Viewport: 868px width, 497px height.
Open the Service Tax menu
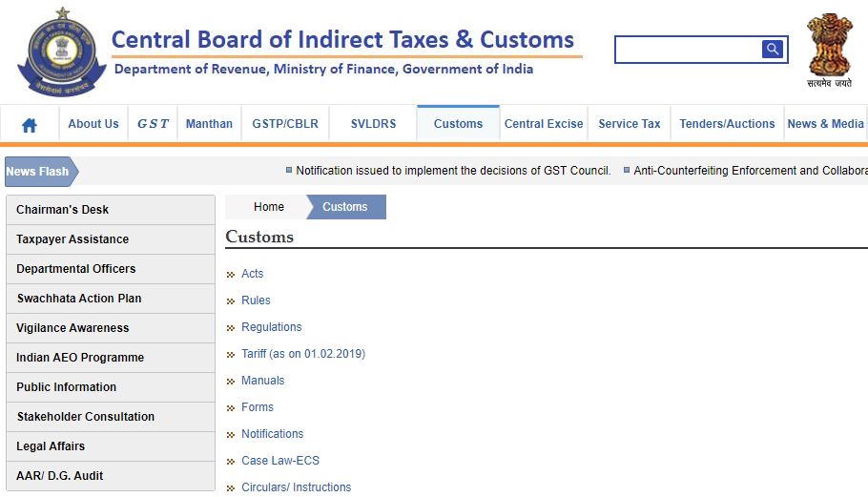point(630,124)
